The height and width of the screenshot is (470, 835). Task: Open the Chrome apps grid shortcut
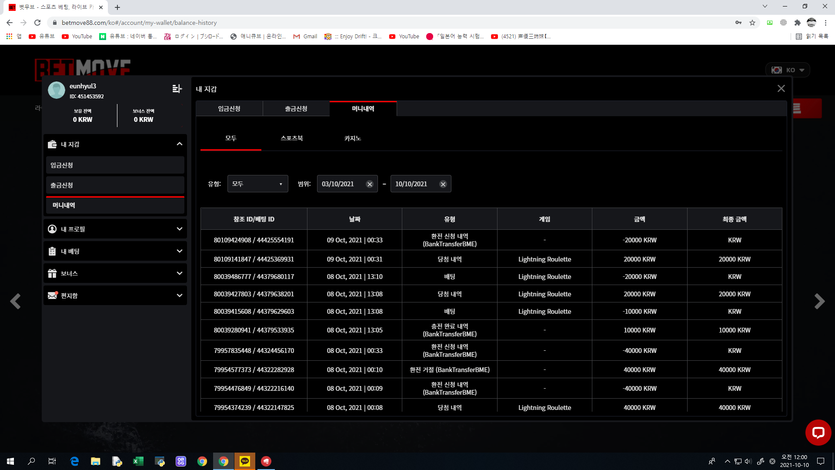(x=9, y=36)
